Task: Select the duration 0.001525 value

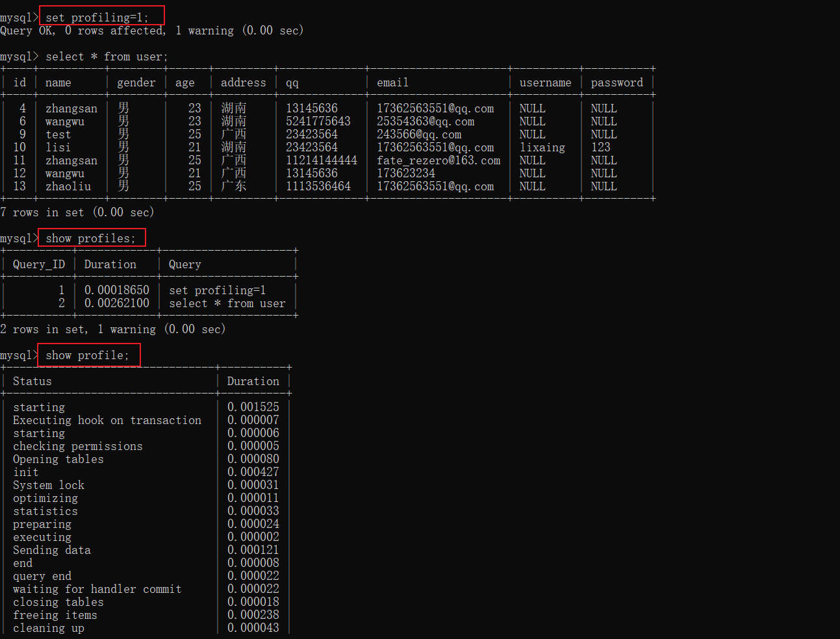Action: click(x=253, y=407)
